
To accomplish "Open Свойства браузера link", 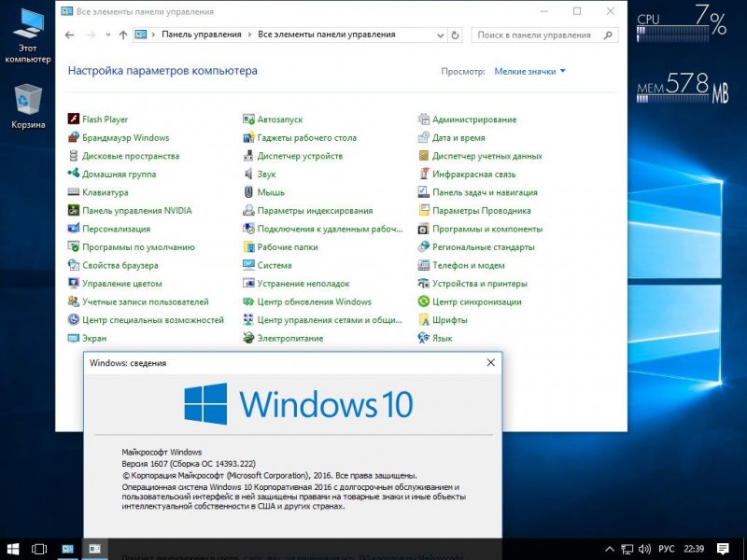I will coord(120,265).
